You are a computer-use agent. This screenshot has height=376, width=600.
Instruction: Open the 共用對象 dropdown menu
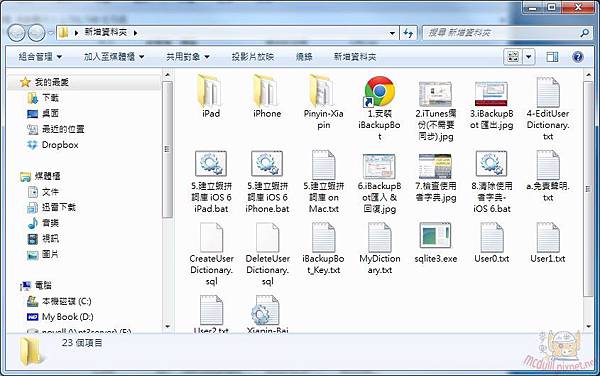tap(188, 57)
